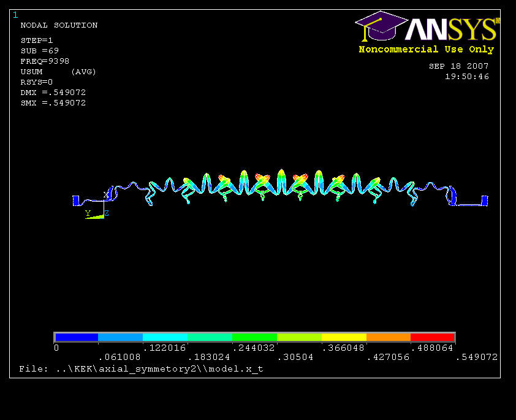Click the File path model.x_t text
This screenshot has width=516, height=420.
141,369
